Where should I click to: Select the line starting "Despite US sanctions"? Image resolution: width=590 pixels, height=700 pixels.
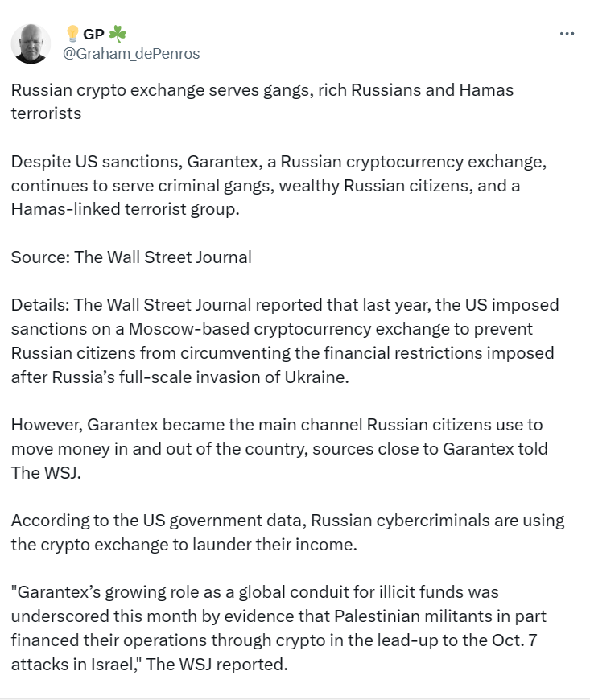point(278,162)
